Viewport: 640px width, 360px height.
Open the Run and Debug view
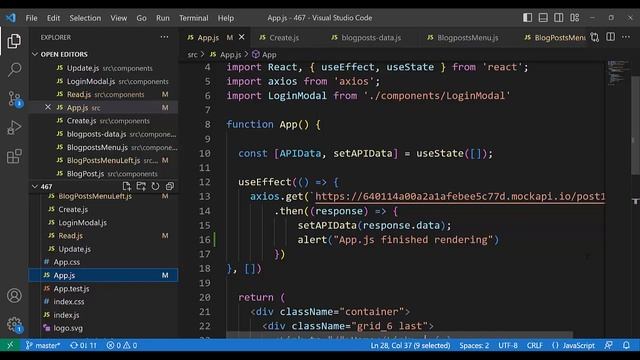tap(14, 128)
